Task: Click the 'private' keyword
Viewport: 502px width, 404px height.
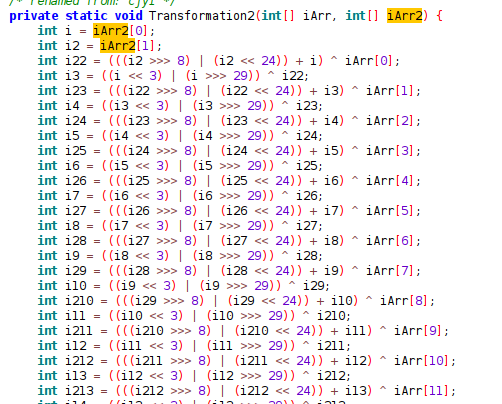Action: click(34, 16)
